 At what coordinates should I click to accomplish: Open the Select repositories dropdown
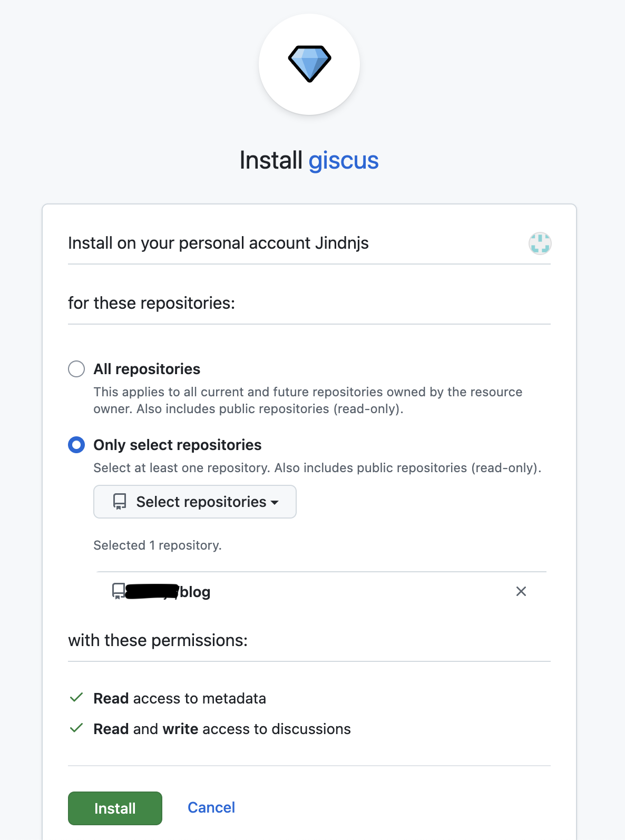(195, 502)
